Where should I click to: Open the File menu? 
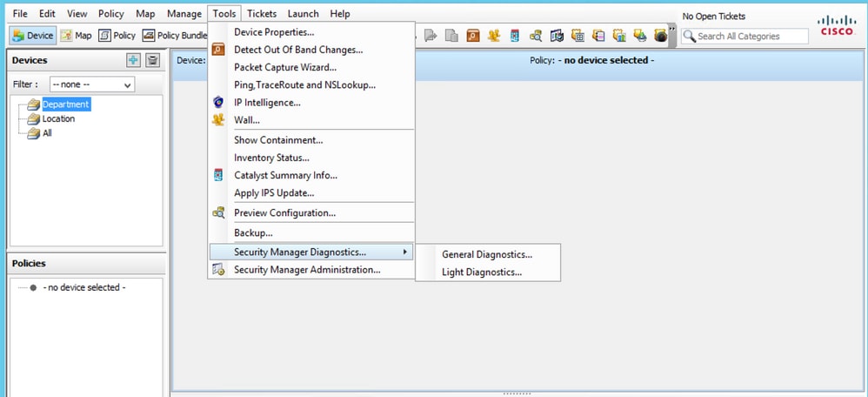click(20, 14)
